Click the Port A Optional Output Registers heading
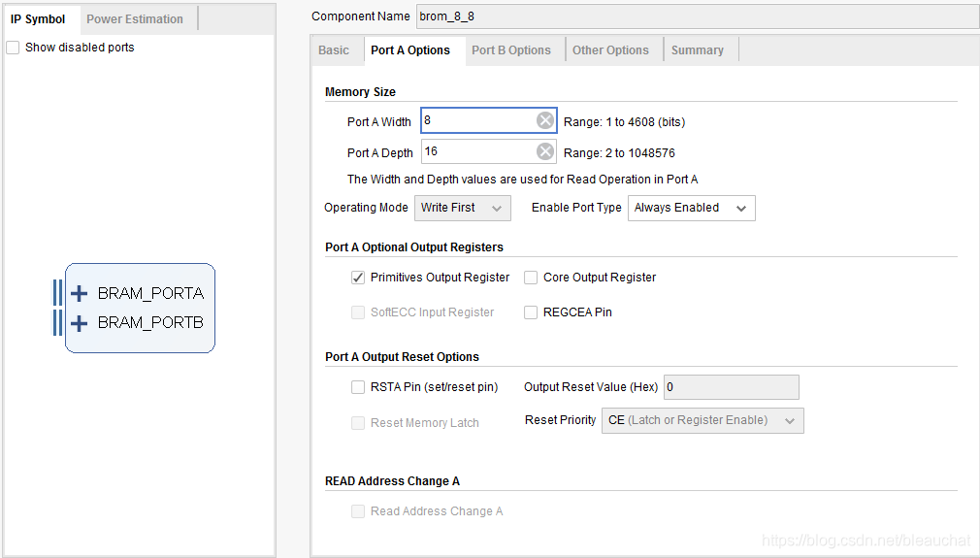980x558 pixels. tap(413, 247)
